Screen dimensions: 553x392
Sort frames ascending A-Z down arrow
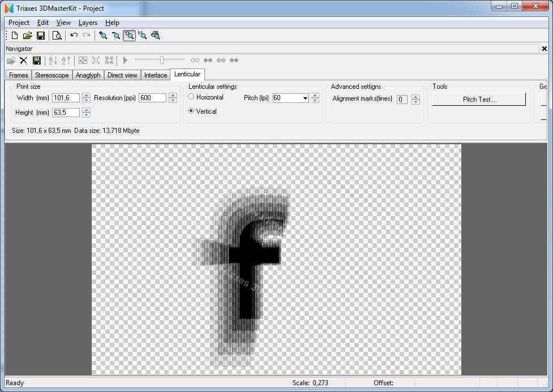point(53,61)
